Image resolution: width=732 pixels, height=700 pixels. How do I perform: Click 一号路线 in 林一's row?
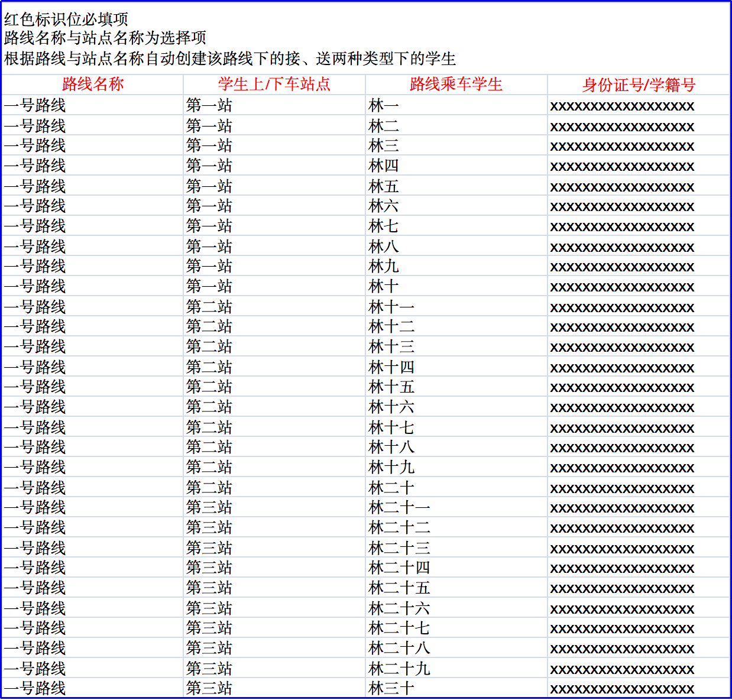click(93, 105)
